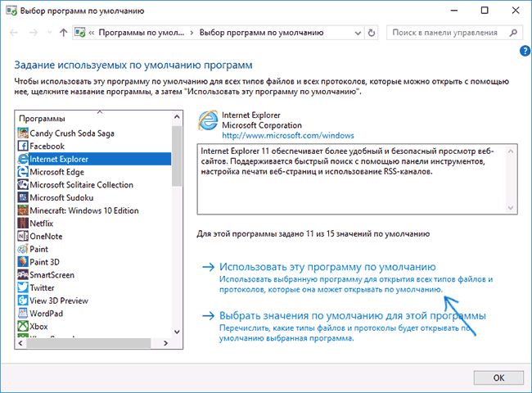This screenshot has height=393, width=532.
Task: Click the programs list vertical scrollbar thumb
Action: (x=177, y=156)
